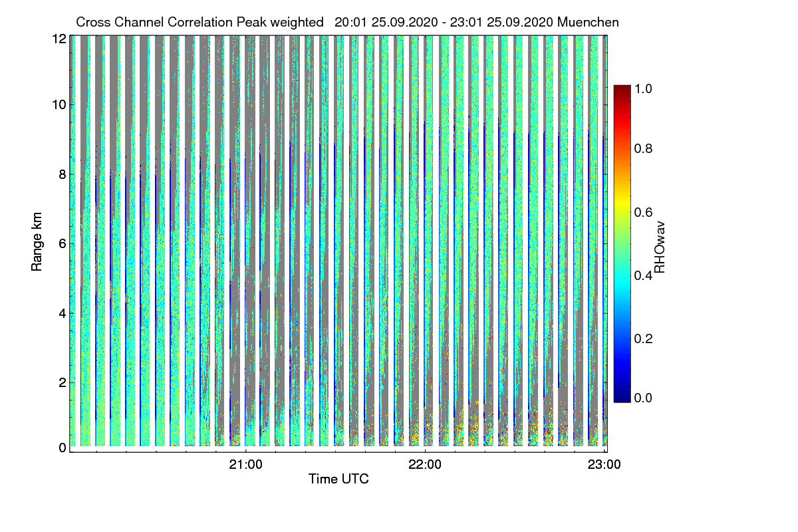This screenshot has height=532, width=798.
Task: Click the '2' range axis tick label
Action: click(63, 382)
